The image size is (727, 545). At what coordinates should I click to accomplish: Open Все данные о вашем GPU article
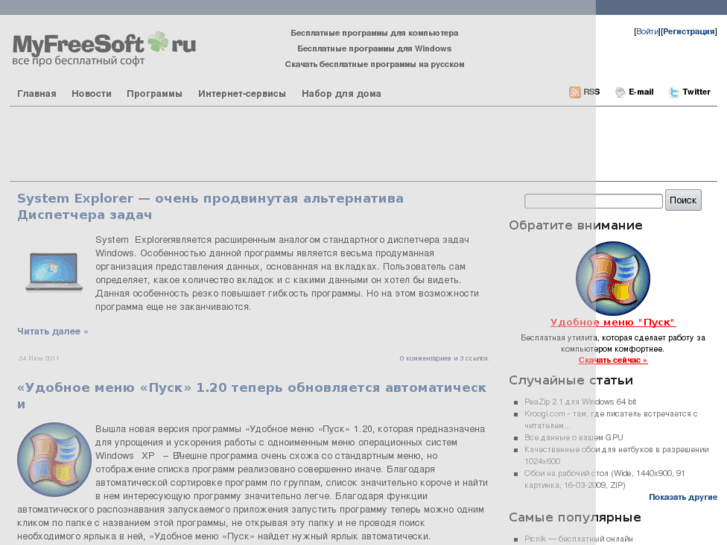[x=574, y=437]
